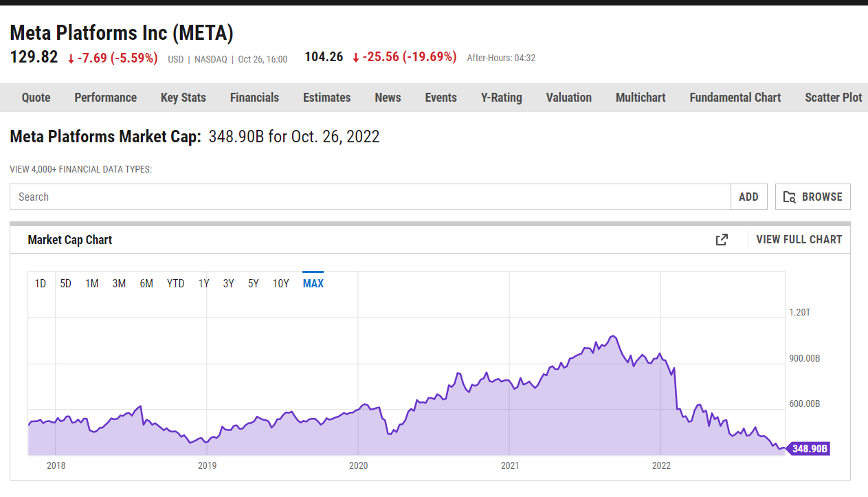View the Y-Rating tab
868x497 pixels.
(501, 98)
